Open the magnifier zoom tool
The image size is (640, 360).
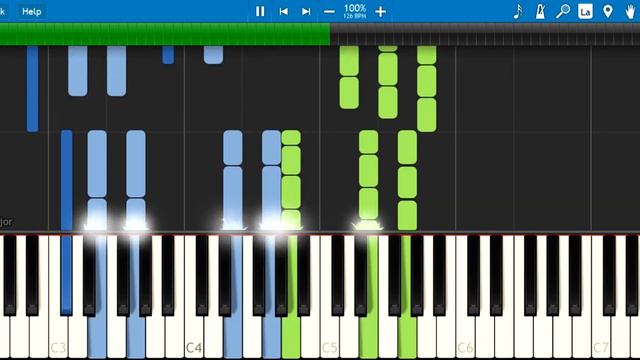(563, 11)
